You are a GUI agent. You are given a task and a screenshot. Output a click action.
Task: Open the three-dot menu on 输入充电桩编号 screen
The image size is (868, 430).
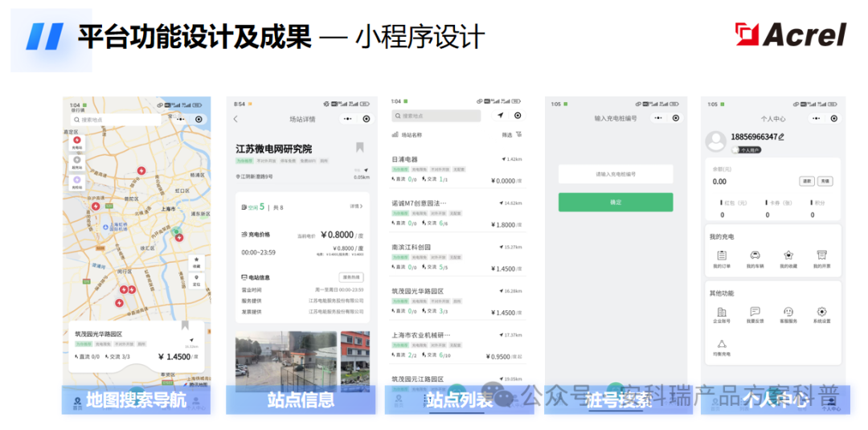pos(657,118)
